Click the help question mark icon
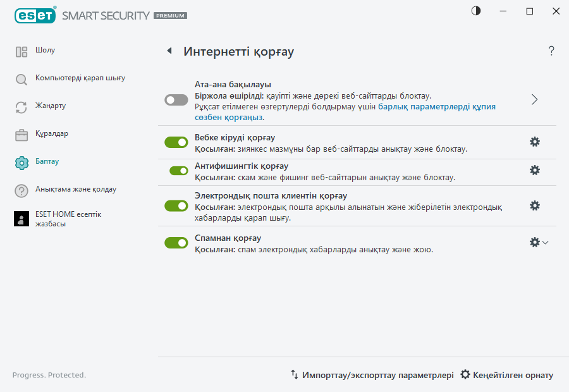This screenshot has height=392, width=569. tap(551, 51)
